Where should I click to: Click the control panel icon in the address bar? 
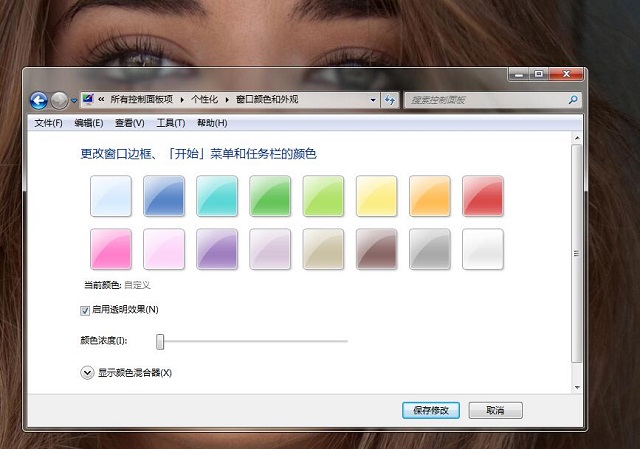point(88,100)
